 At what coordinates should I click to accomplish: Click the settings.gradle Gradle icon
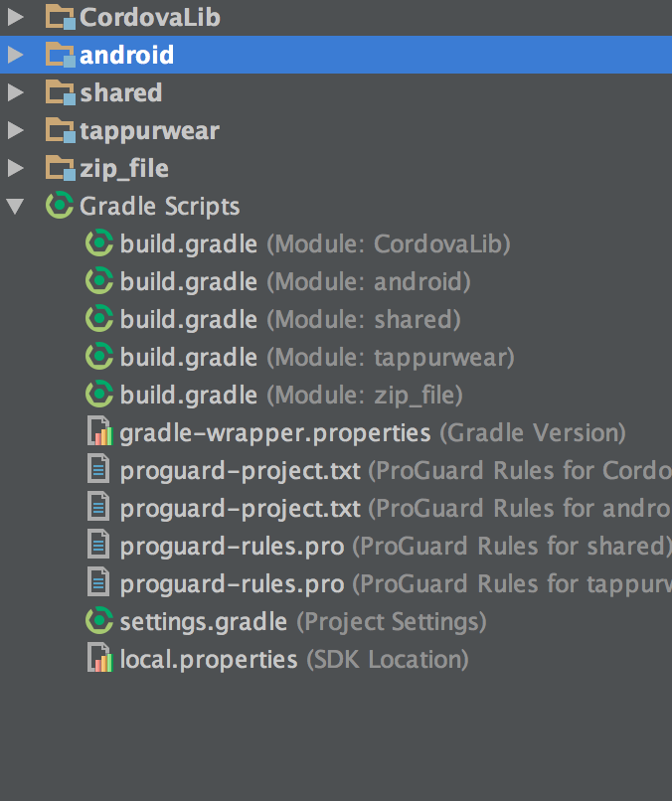100,622
